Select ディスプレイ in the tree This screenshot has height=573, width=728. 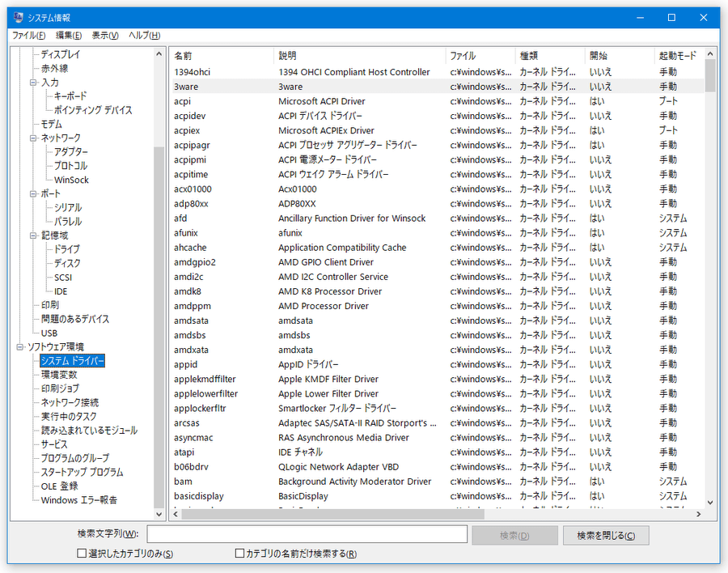coord(61,54)
